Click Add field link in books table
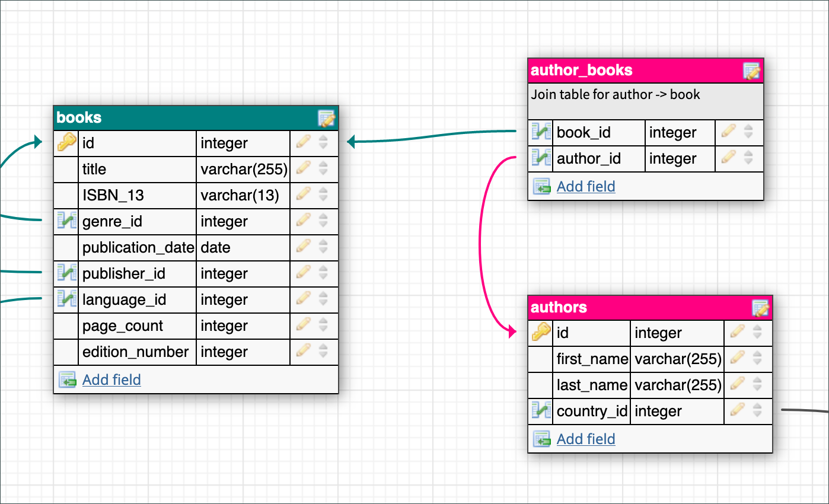The image size is (829, 504). coord(111,379)
